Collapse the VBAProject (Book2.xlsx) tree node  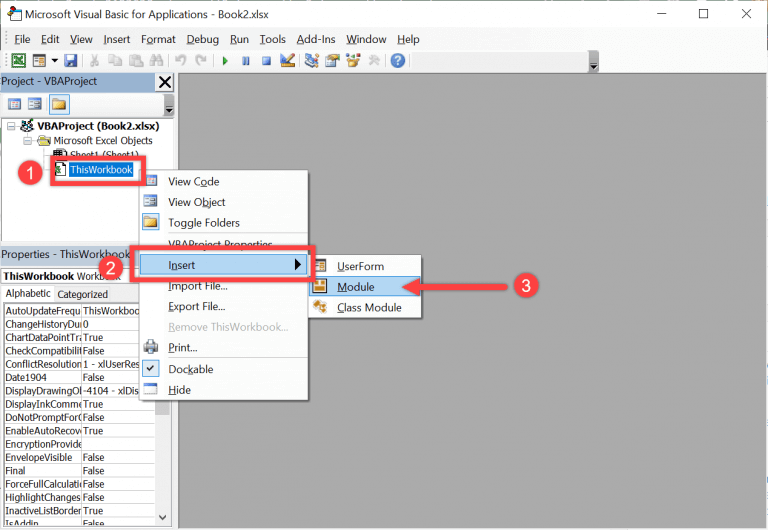11,126
